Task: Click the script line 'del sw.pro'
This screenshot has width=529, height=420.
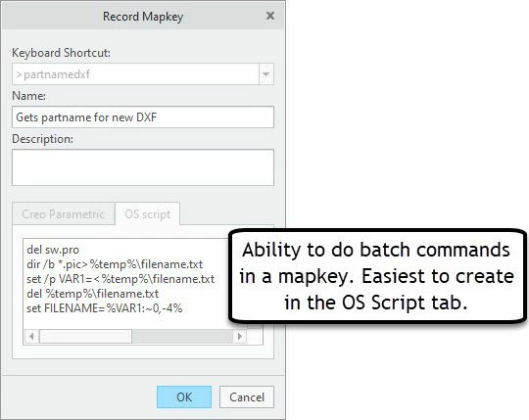Action: point(53,250)
